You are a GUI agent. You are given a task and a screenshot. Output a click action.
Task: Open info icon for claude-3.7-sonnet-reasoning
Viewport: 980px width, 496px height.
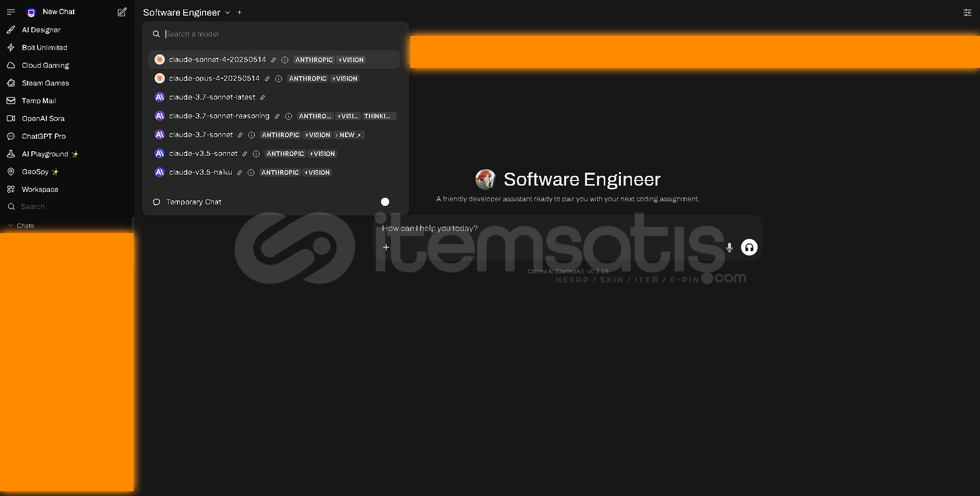tap(289, 116)
